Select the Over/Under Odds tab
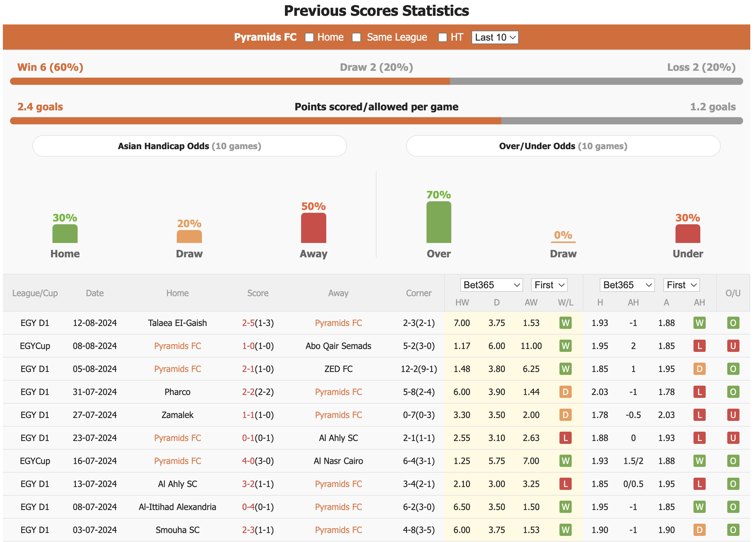The height and width of the screenshot is (542, 756). tap(563, 146)
